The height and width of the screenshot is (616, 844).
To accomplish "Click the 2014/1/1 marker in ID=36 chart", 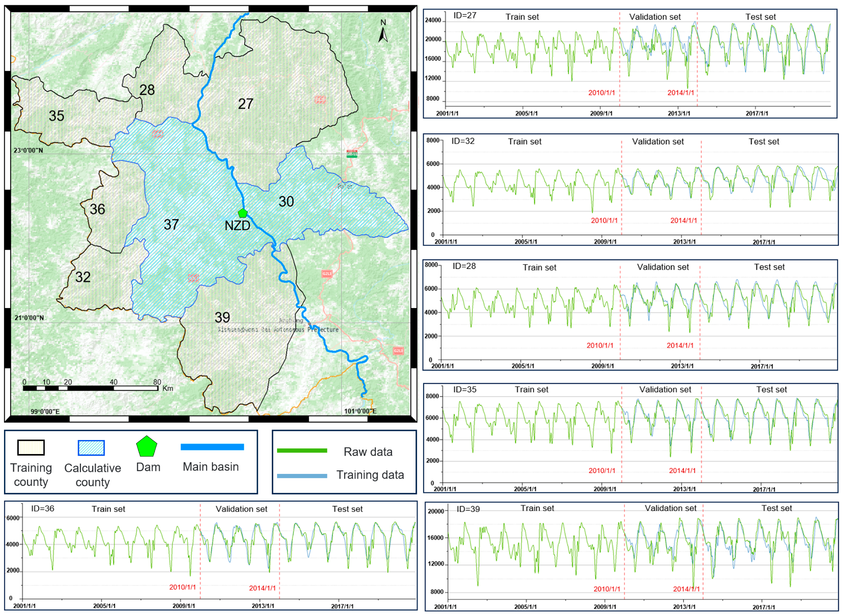I will 262,588.
